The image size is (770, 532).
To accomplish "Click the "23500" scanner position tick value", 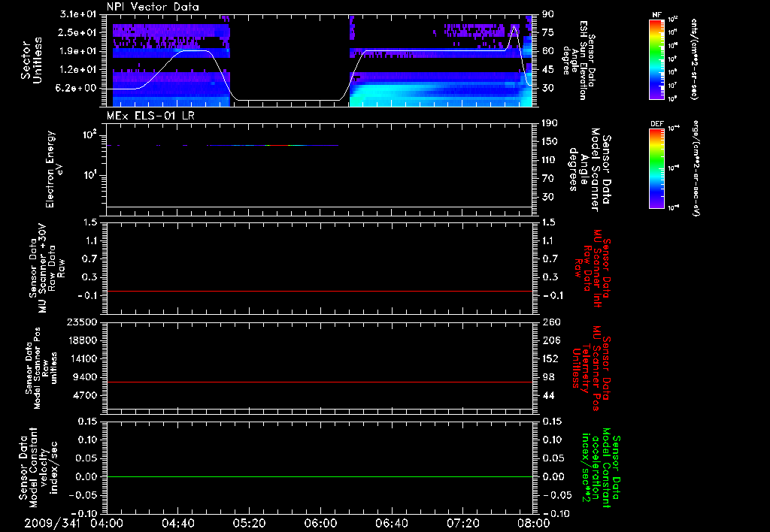I will click(83, 322).
